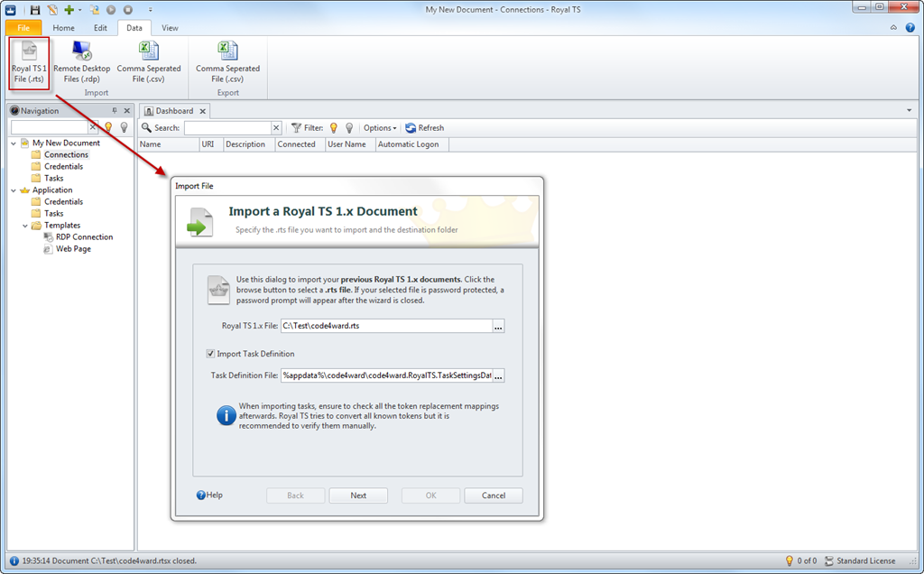Close the Navigation panel
This screenshot has height=574, width=924.
(126, 110)
